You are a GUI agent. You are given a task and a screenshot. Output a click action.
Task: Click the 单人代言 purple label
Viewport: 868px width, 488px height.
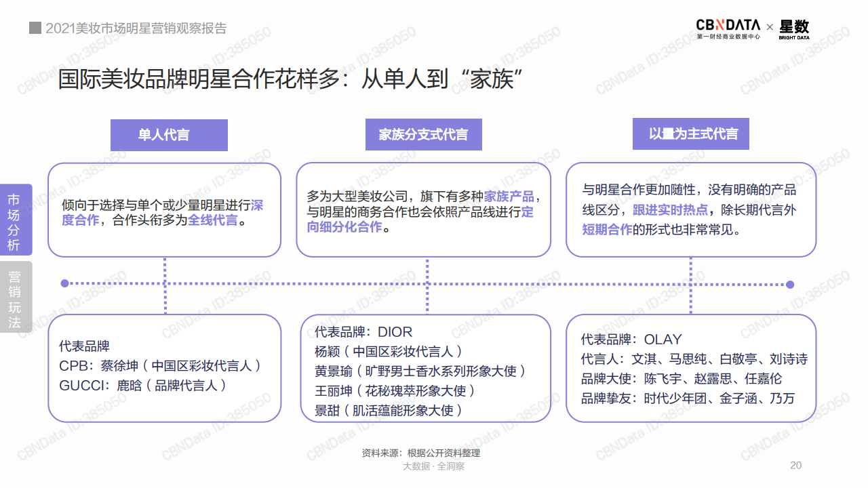[x=169, y=135]
